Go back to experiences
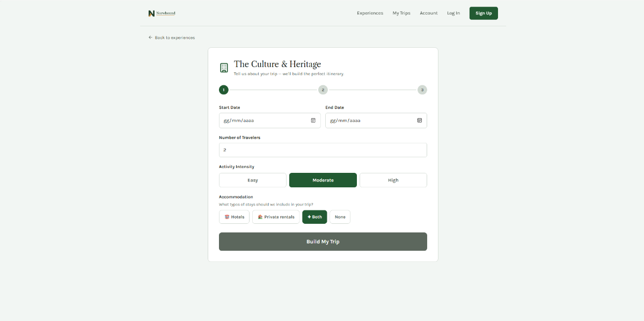The image size is (644, 321). (172, 38)
